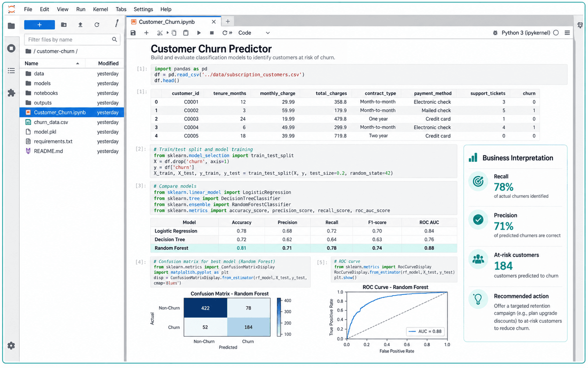The height and width of the screenshot is (368, 588).
Task: Open a new tab with the plus next to tabs
Action: pos(227,21)
